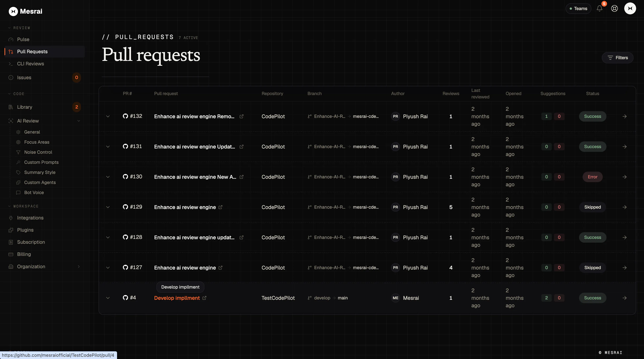
Task: Open the Library sidebar item
Action: (x=44, y=107)
